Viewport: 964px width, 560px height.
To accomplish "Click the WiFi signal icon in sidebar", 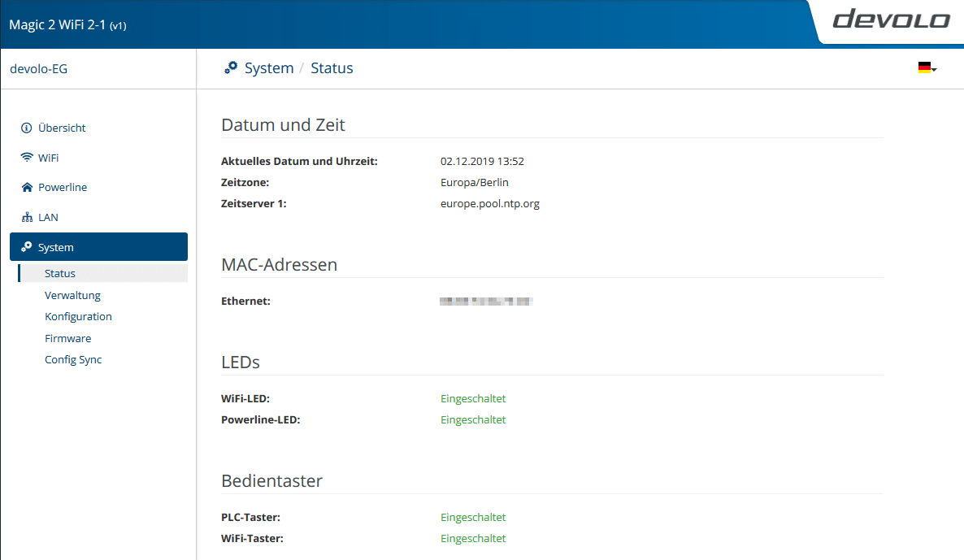I will coord(27,158).
